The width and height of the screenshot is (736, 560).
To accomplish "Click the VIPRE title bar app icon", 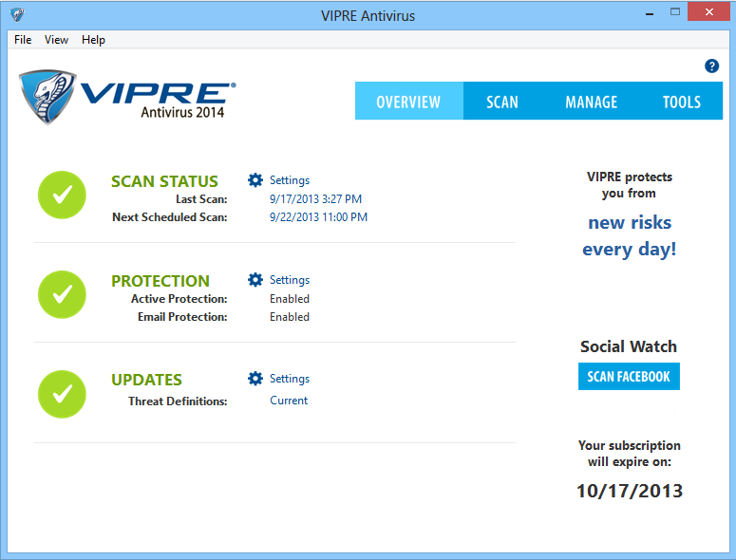I will pyautogui.click(x=17, y=15).
